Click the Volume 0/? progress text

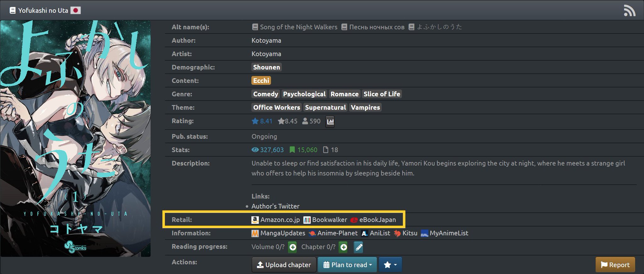[x=268, y=247]
